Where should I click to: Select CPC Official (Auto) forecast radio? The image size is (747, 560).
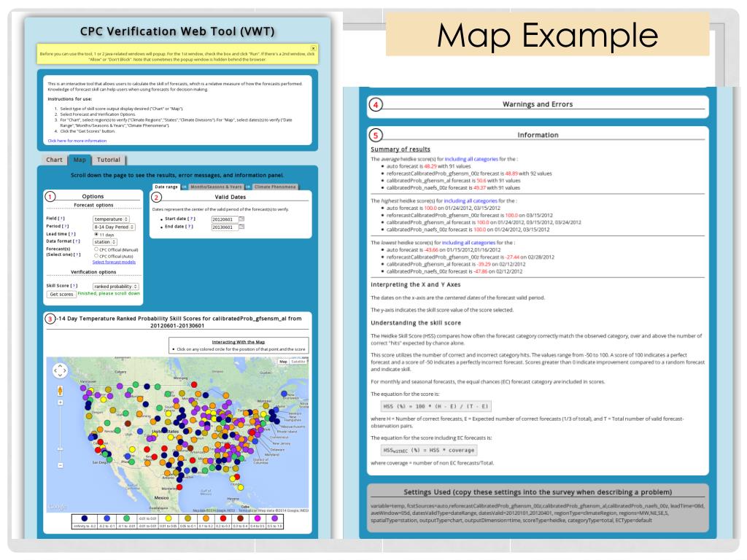pyautogui.click(x=96, y=256)
